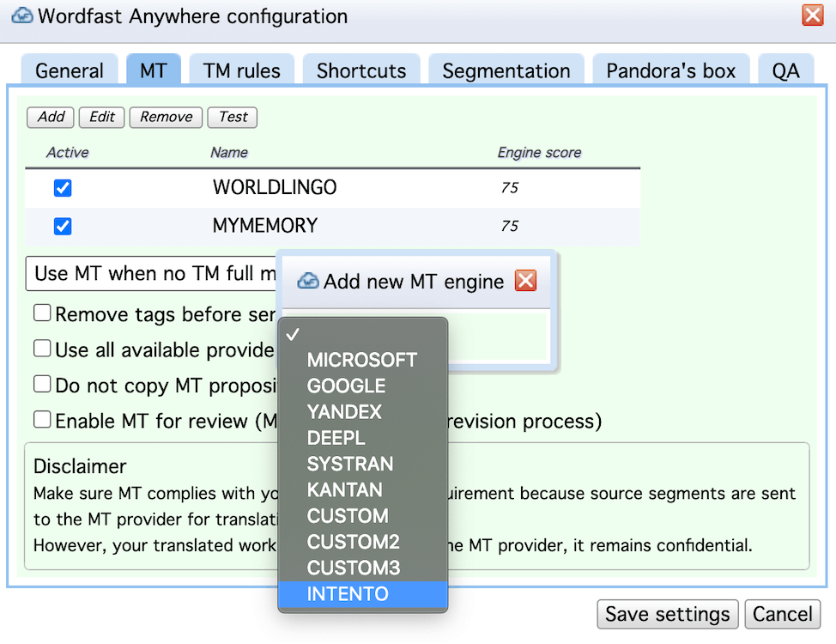Open the Use MT when no TM full match dropdown

coord(151,274)
